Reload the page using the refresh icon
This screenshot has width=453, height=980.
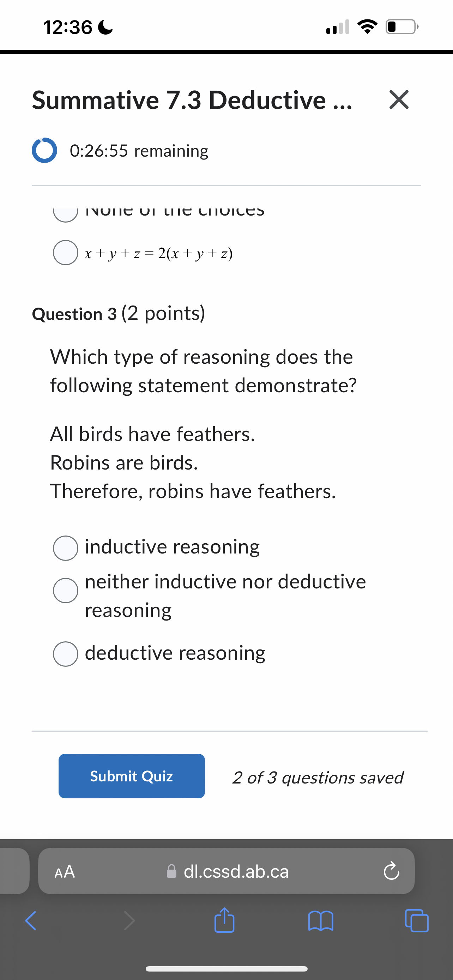pyautogui.click(x=391, y=872)
